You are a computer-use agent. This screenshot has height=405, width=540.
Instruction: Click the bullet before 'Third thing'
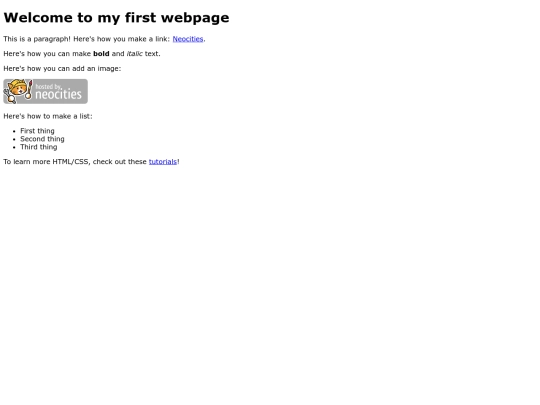[14, 147]
